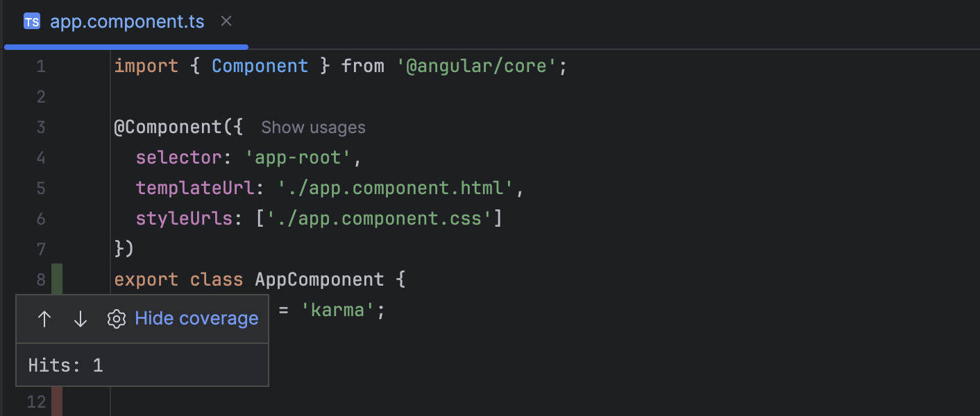Hide coverage highlighting
This screenshot has width=980, height=416.
[x=196, y=318]
